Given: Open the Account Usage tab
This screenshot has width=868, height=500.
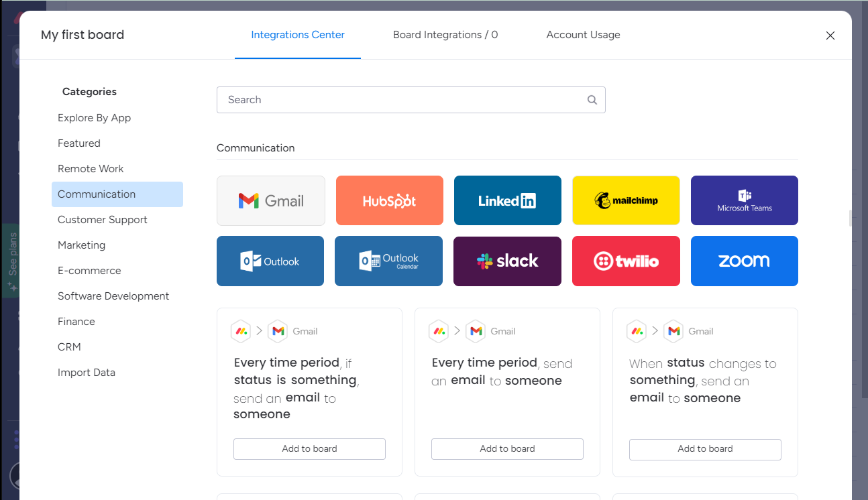Looking at the screenshot, I should 583,35.
